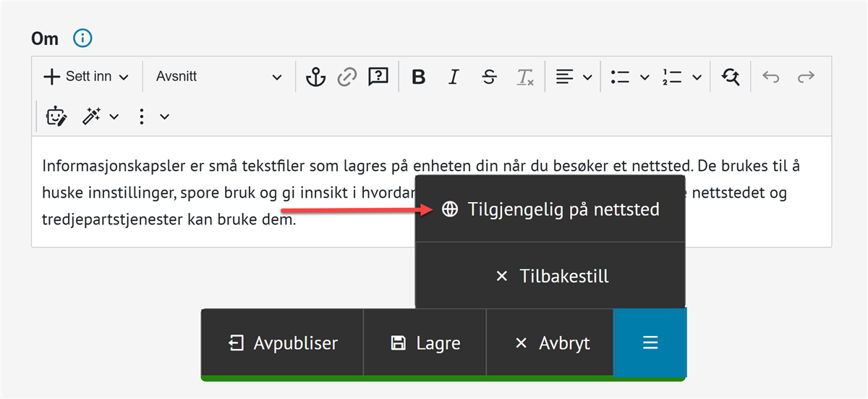The image size is (868, 399).
Task: Choose Tilbakestill from the popup menu
Action: [x=550, y=276]
